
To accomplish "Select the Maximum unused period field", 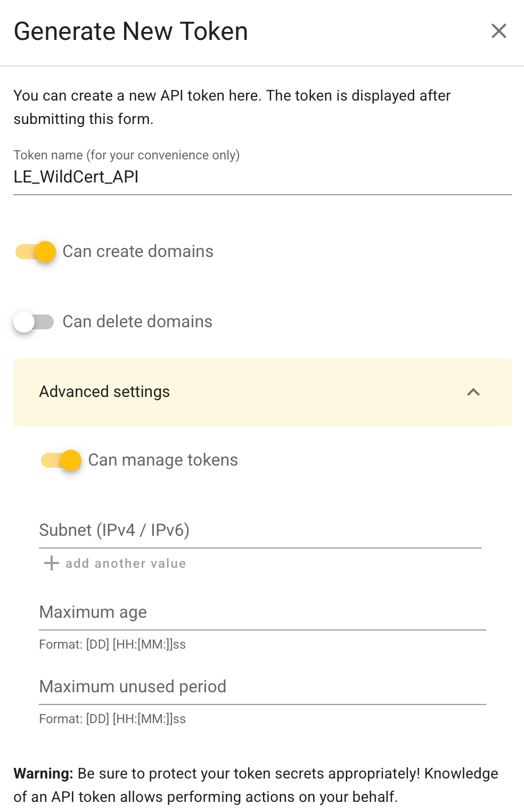I will click(x=262, y=687).
